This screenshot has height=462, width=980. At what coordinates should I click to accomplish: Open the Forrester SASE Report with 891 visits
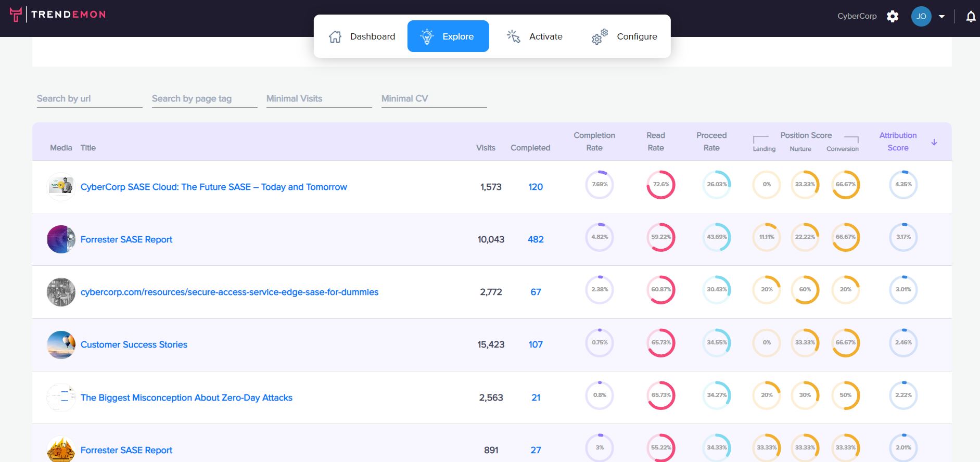tap(126, 450)
